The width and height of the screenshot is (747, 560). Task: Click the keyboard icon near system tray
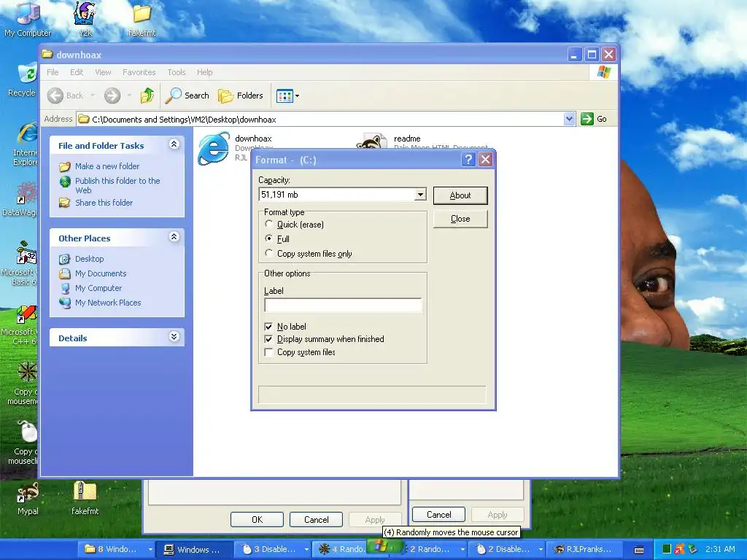[x=639, y=550]
